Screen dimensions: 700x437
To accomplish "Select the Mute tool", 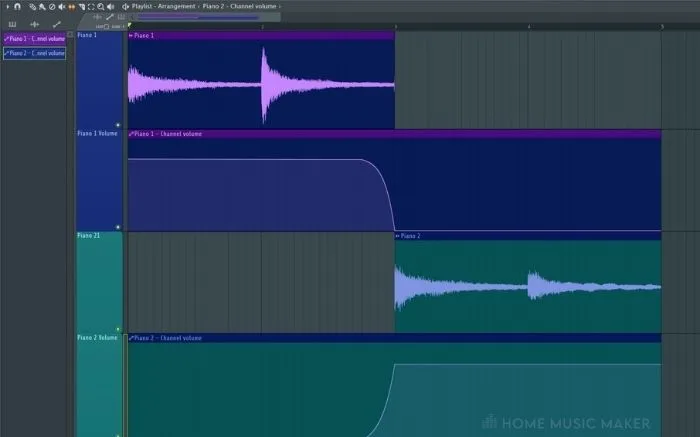I will click(x=62, y=7).
